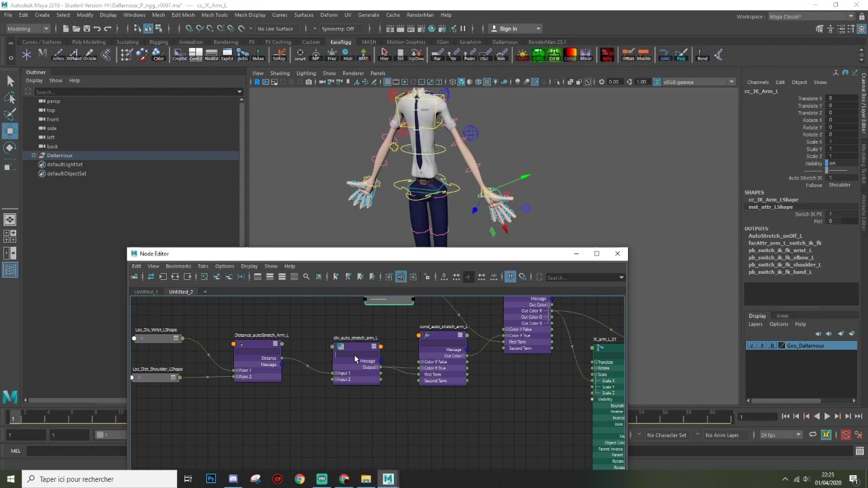Open the CmpEd component editor shelf icon

pos(180,55)
